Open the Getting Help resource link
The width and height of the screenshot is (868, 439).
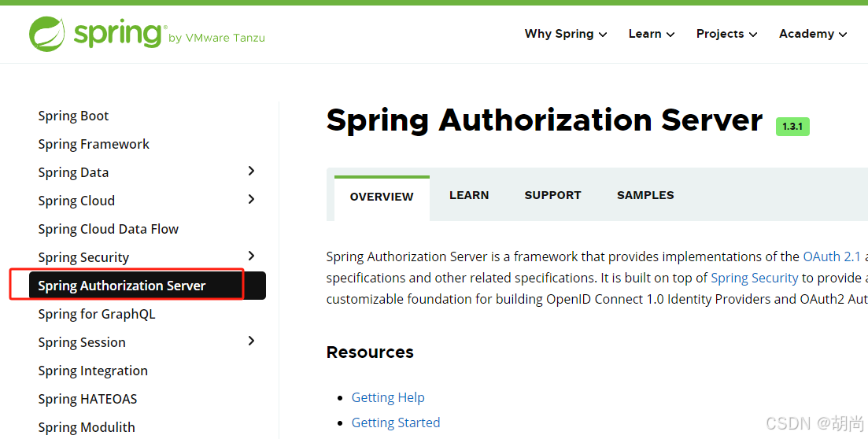[388, 397]
